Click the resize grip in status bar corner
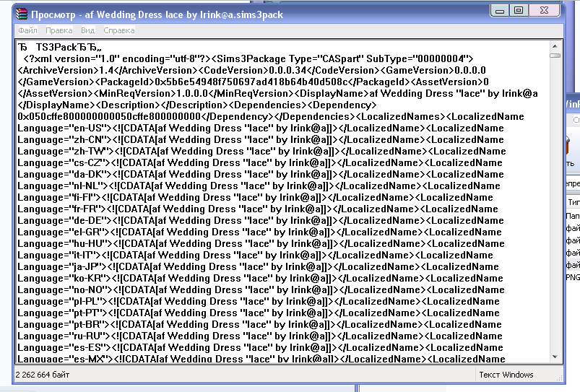580x392 pixels. [x=559, y=377]
